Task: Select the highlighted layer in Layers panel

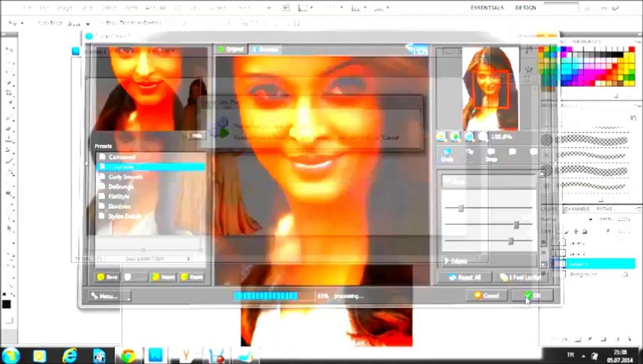Action: (x=593, y=264)
